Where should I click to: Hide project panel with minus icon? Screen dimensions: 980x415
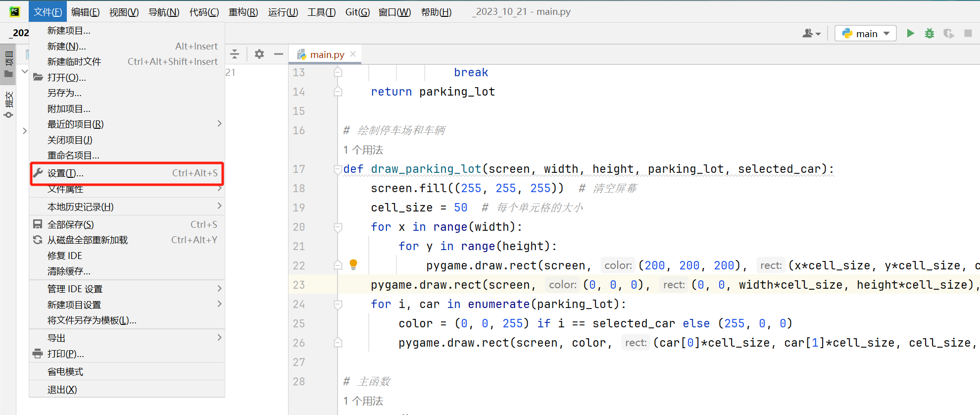279,54
